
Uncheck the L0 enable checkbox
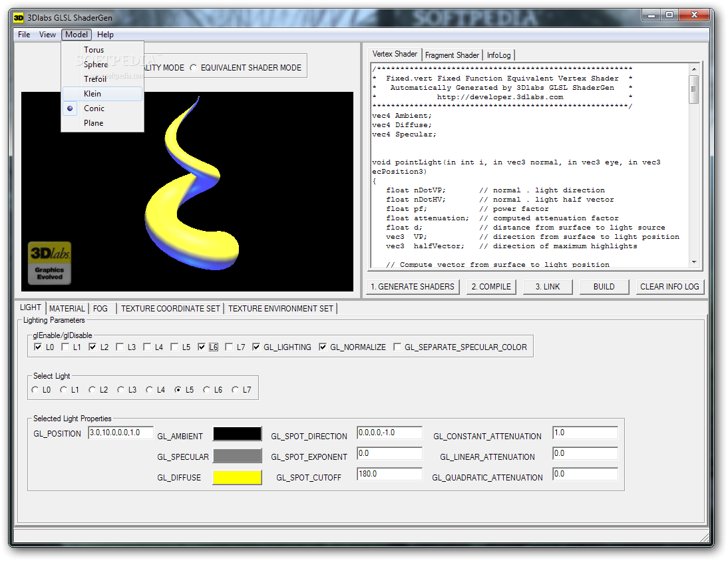(x=38, y=347)
